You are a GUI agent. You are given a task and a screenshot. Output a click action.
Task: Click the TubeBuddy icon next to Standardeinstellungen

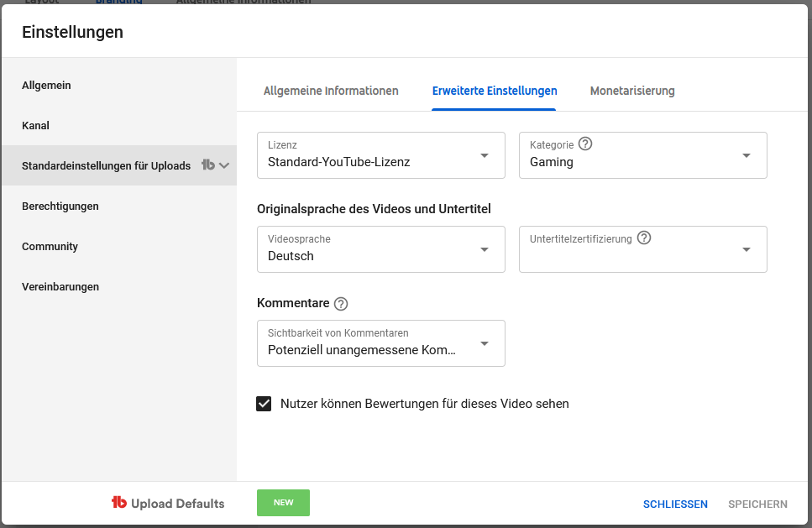207,165
